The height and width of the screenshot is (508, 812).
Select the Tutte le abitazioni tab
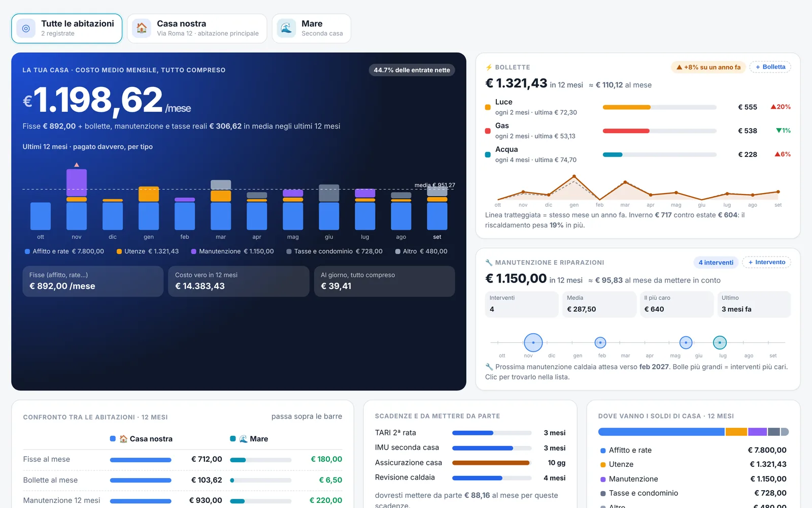67,28
